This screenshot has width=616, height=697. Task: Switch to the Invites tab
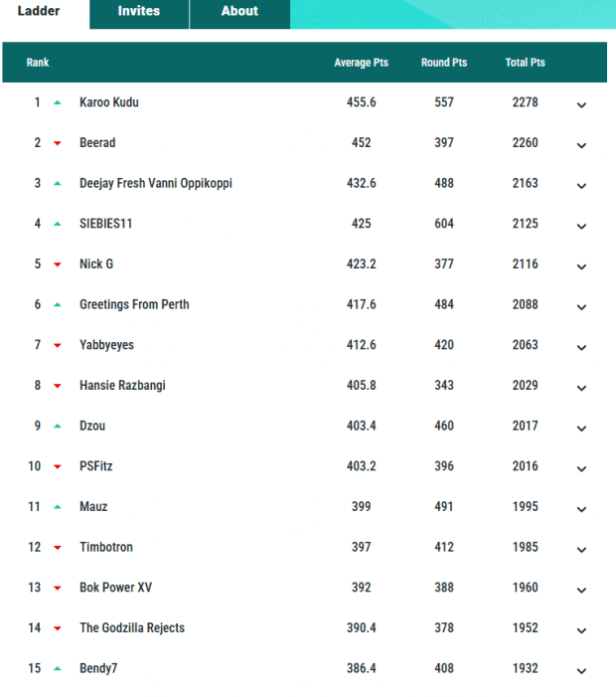138,11
